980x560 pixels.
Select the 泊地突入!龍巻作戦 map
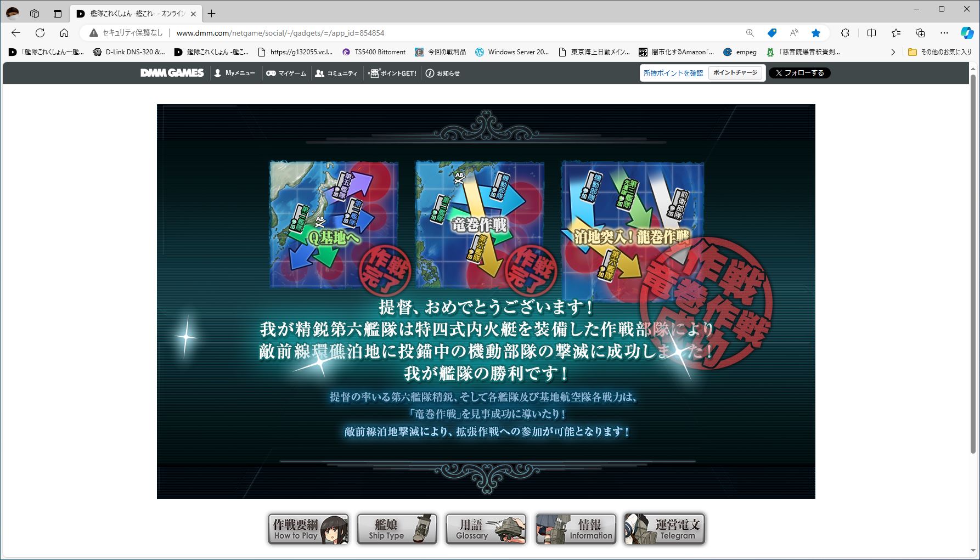(x=632, y=230)
